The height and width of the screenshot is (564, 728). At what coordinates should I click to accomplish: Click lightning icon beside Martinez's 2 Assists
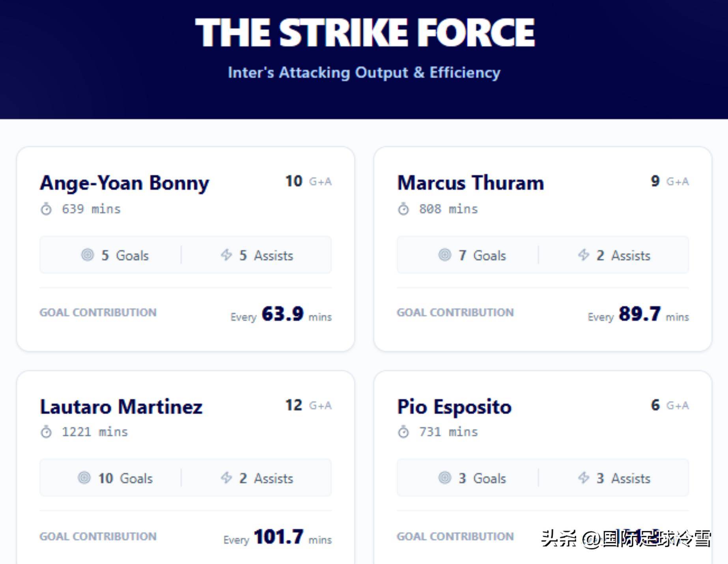[x=226, y=478]
